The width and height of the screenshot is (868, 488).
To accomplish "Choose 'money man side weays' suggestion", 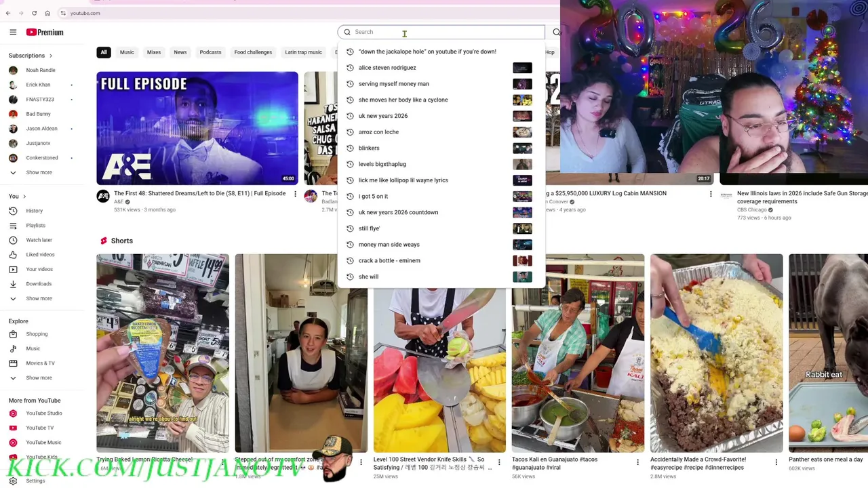I will [441, 245].
